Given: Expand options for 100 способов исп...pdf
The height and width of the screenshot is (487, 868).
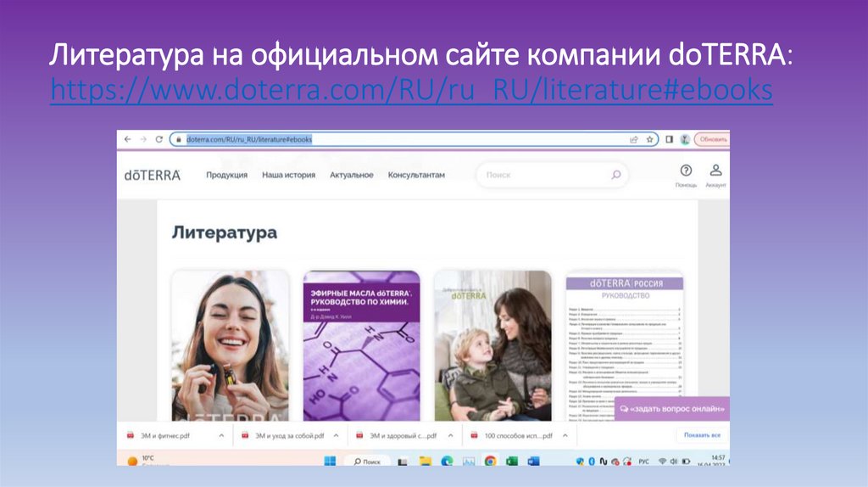Looking at the screenshot, I should [x=565, y=436].
